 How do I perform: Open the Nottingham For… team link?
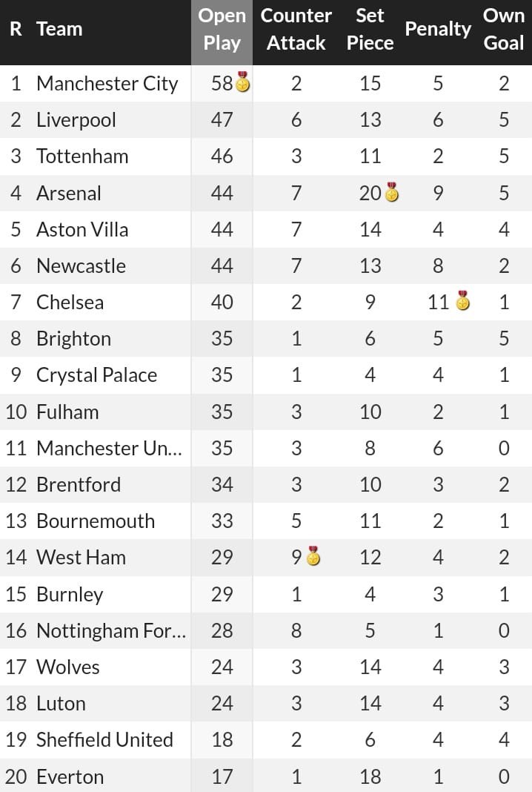coord(110,630)
